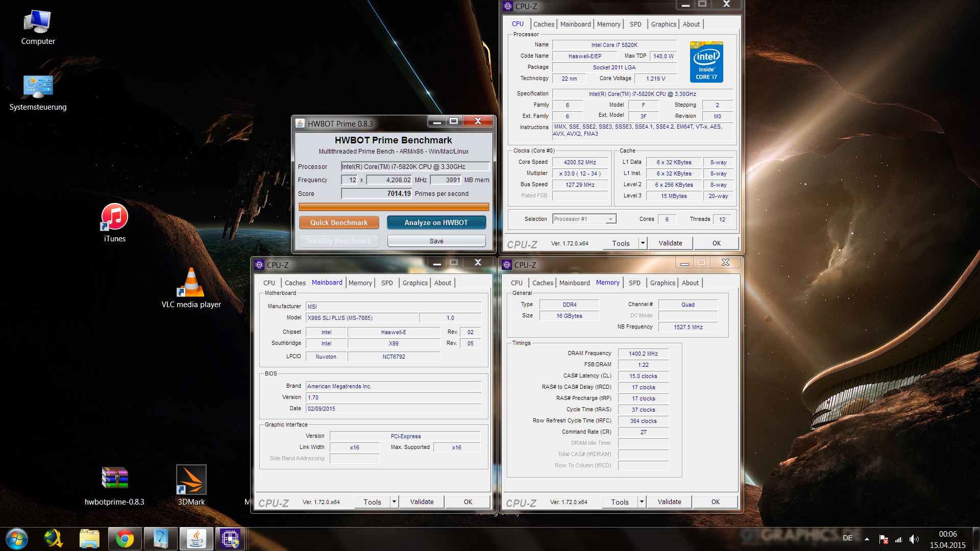Viewport: 980px width, 551px height.
Task: Click the Intel Core i7 logo
Action: (706, 62)
